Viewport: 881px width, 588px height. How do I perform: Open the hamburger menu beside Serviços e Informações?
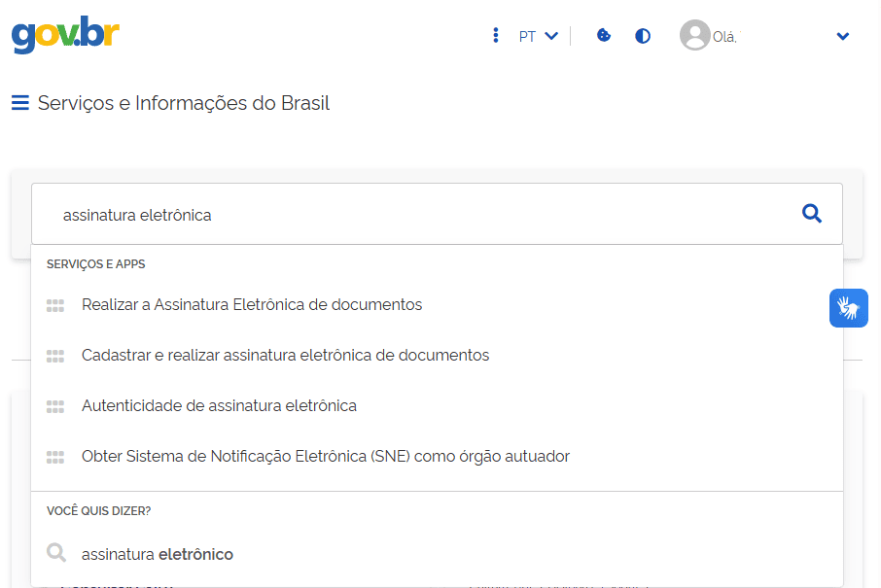pyautogui.click(x=18, y=101)
